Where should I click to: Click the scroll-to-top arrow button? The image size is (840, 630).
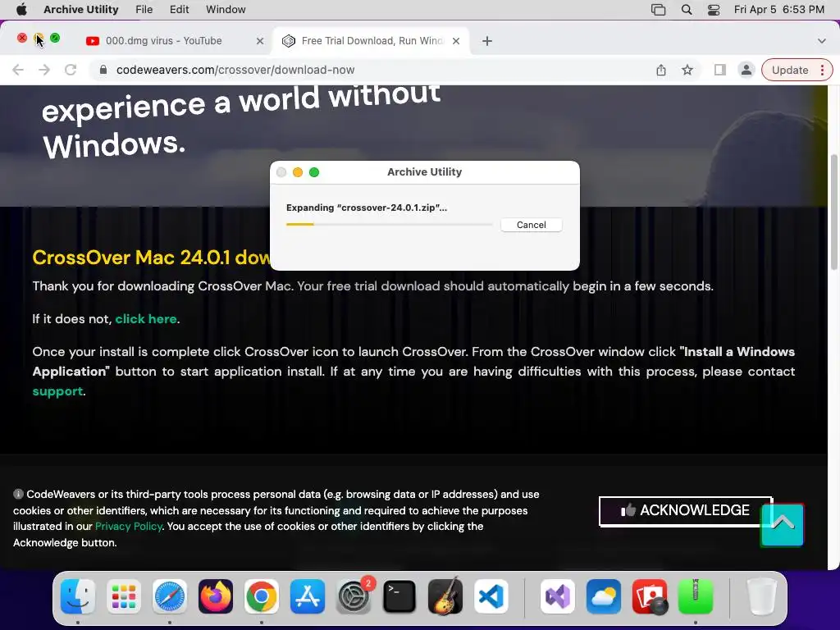click(x=782, y=524)
